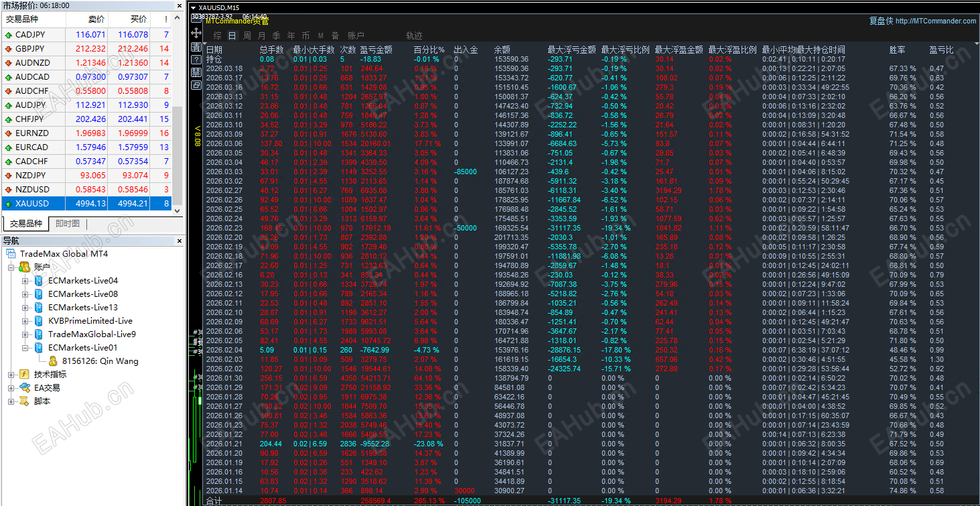The height and width of the screenshot is (506, 980).
Task: Open the question mark help icon
Action: (196, 60)
